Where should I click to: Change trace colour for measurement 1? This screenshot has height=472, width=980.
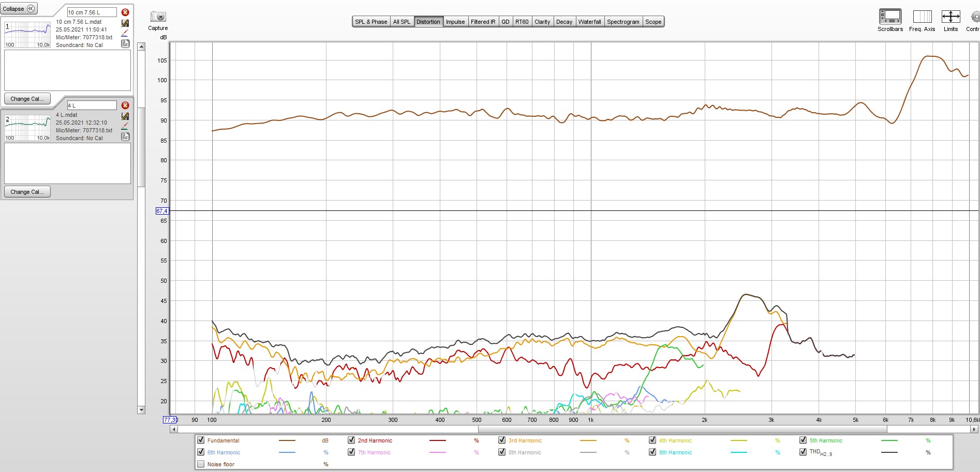point(125,33)
